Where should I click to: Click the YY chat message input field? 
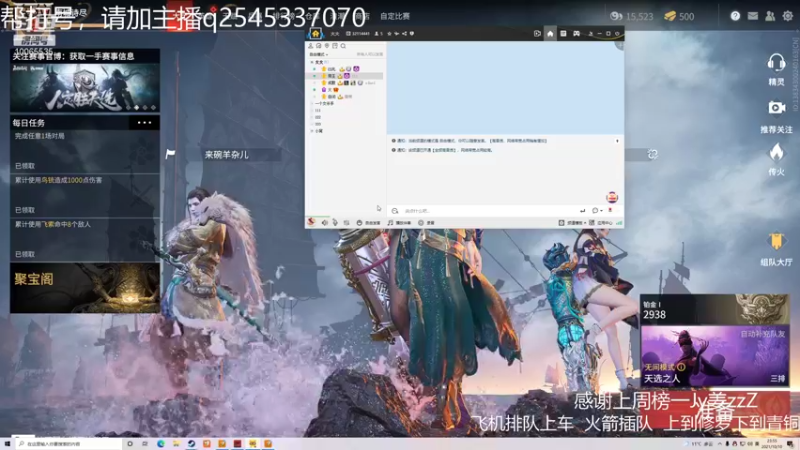point(488,211)
